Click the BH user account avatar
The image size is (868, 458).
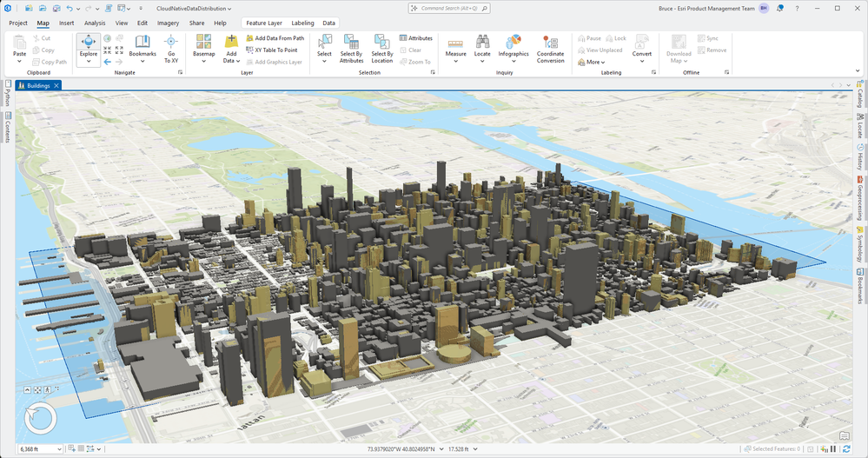(x=764, y=9)
